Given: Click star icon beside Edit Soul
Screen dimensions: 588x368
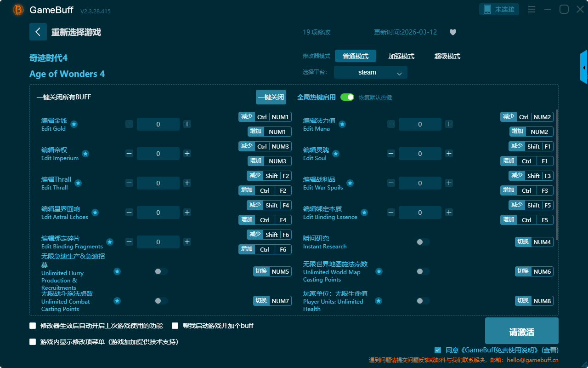Looking at the screenshot, I should coord(336,154).
